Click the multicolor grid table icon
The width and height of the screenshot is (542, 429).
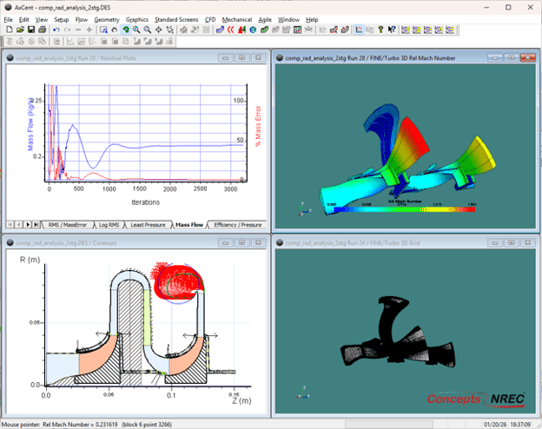pyautogui.click(x=298, y=30)
